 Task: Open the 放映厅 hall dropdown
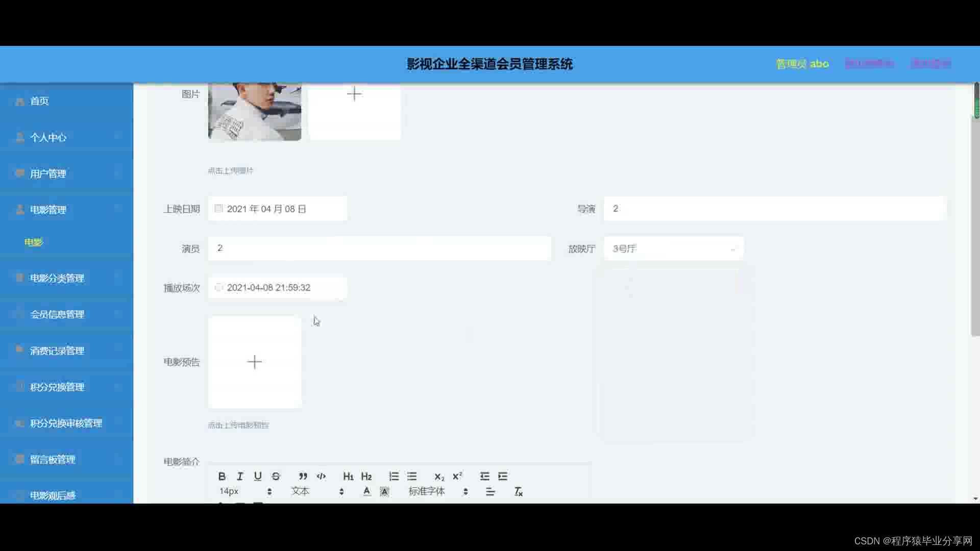click(x=673, y=248)
